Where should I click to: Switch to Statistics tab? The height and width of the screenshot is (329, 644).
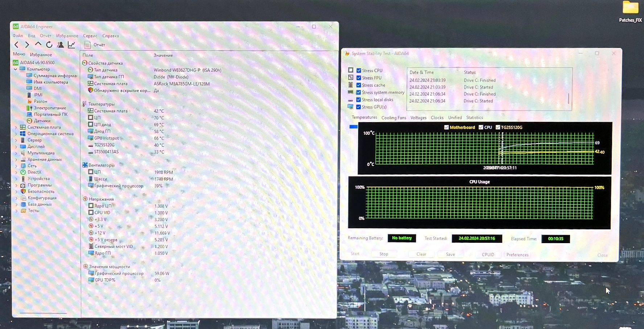tap(475, 118)
